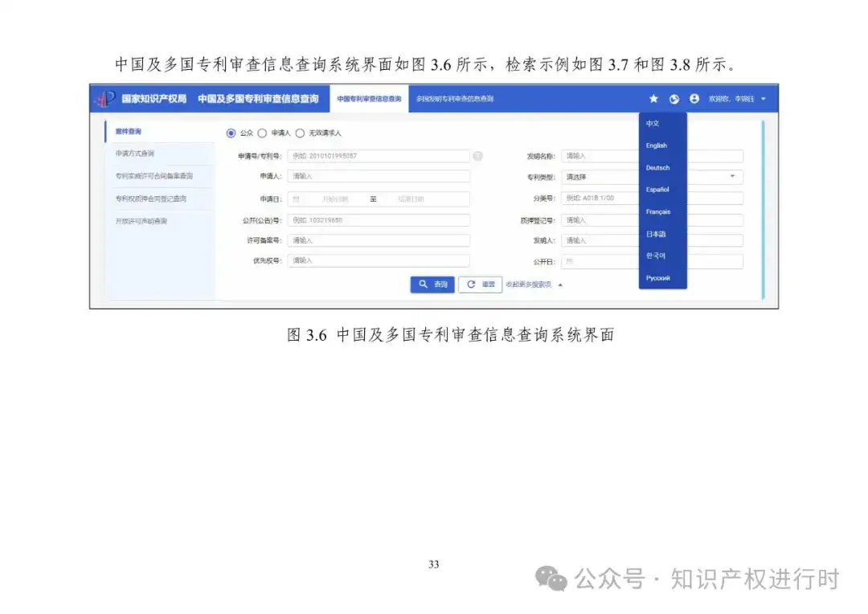Click the 申请人 input field
868x614 pixels.
point(379,176)
